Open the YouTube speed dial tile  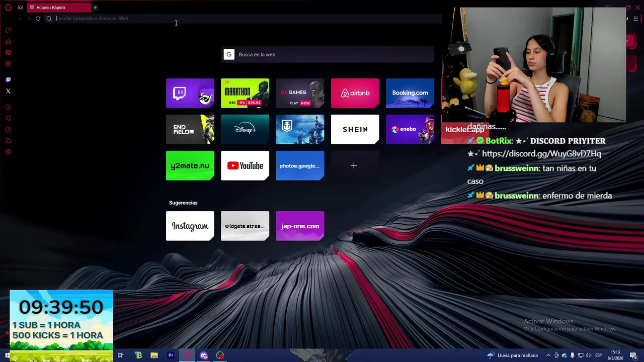[245, 165]
